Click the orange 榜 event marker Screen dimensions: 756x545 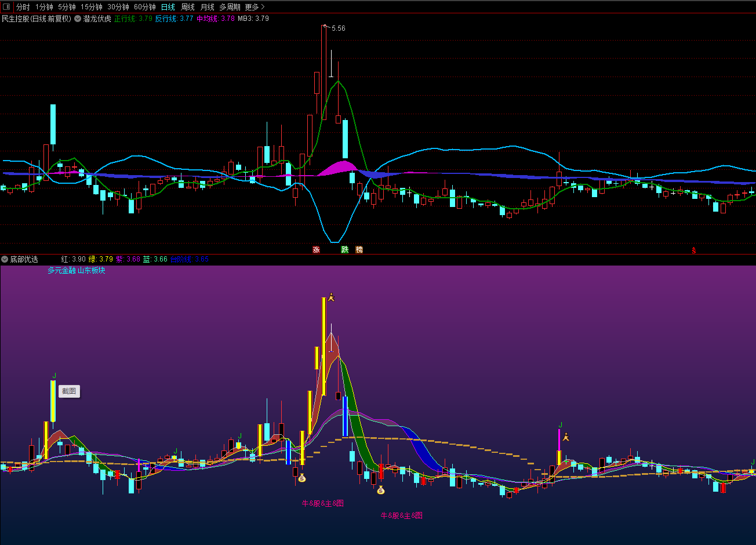click(x=359, y=250)
